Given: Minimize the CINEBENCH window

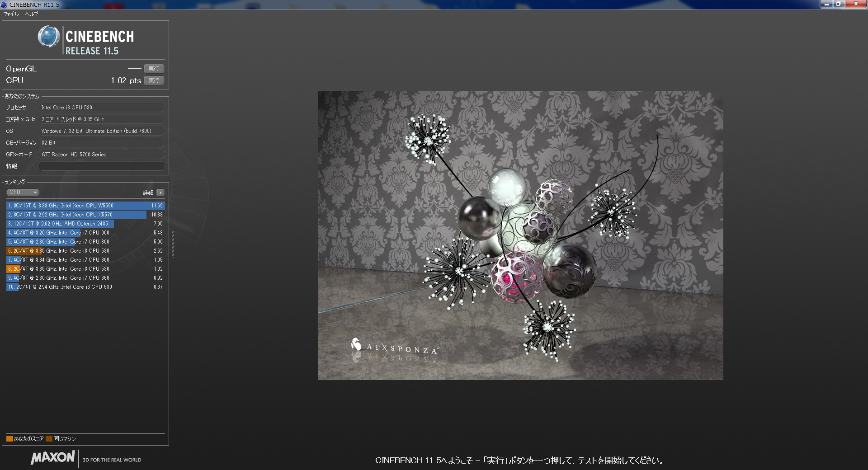Looking at the screenshot, I should (826, 5).
